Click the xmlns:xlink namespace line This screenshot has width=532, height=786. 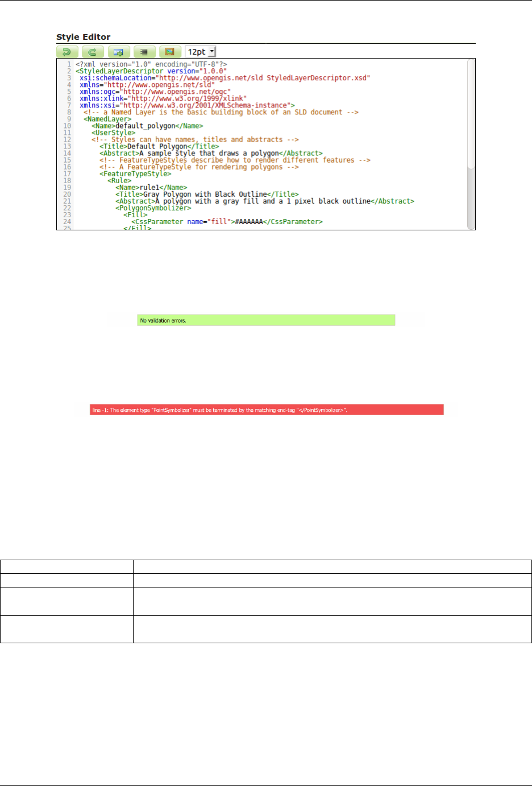[x=163, y=98]
